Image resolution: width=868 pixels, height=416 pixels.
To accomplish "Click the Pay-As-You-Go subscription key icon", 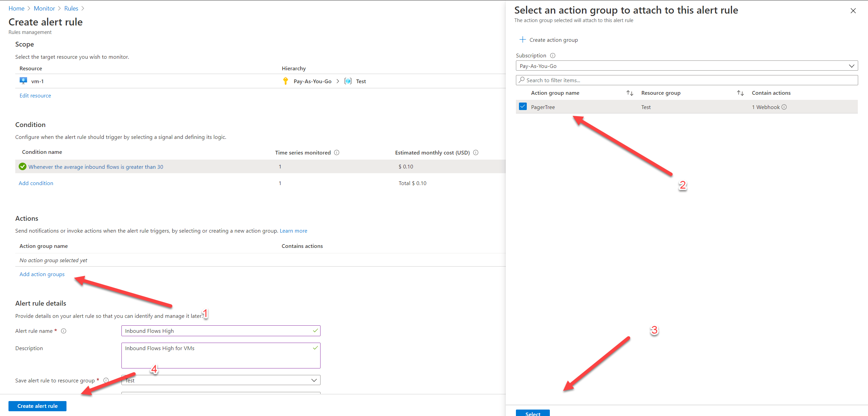I will (x=285, y=81).
